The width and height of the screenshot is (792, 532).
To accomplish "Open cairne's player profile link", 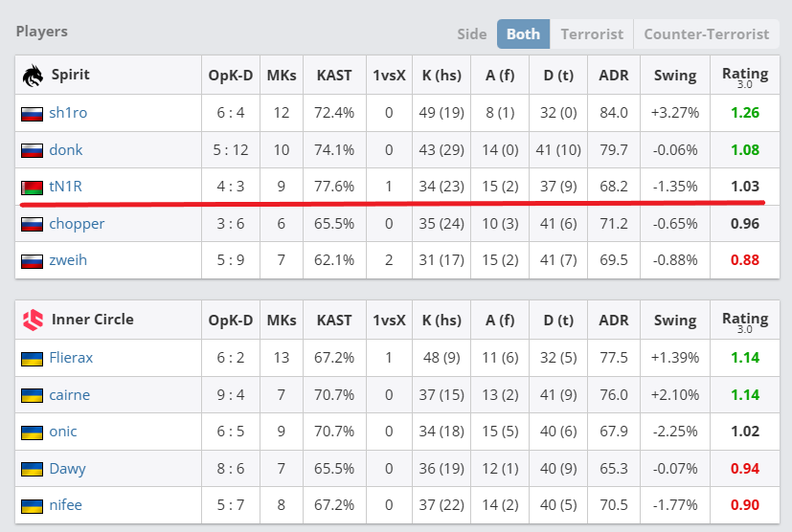I will point(71,394).
